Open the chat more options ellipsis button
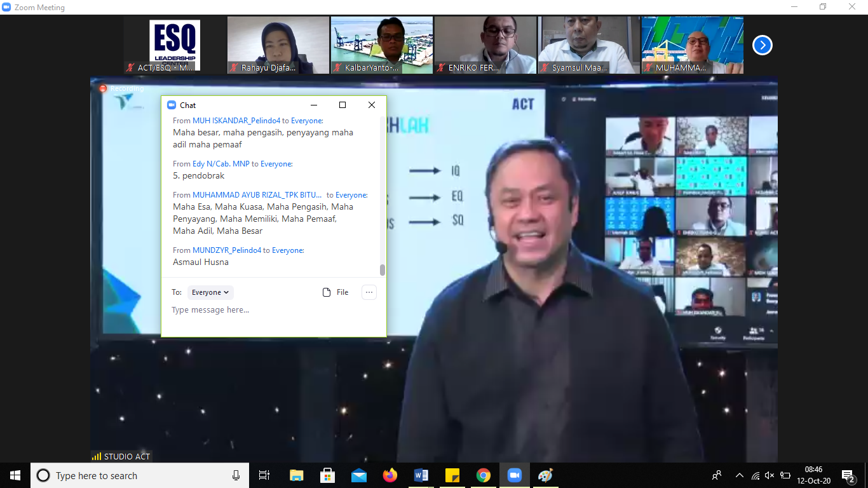This screenshot has height=488, width=868. (369, 292)
